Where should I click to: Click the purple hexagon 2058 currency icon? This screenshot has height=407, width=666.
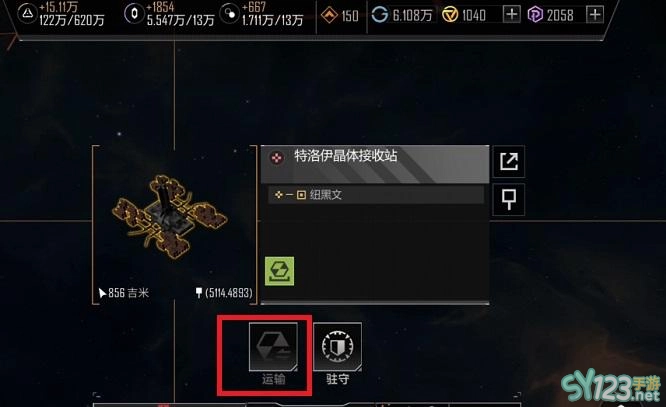[x=535, y=15]
